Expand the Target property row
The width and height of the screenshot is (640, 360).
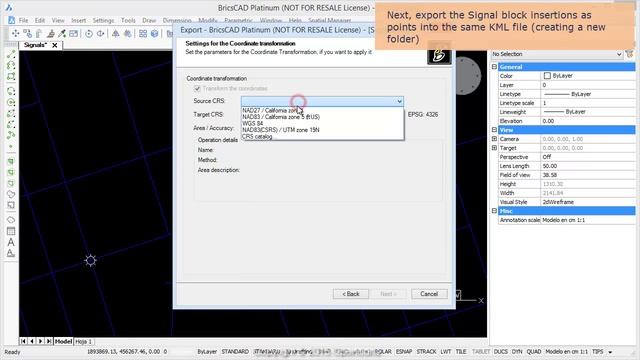(x=494, y=148)
